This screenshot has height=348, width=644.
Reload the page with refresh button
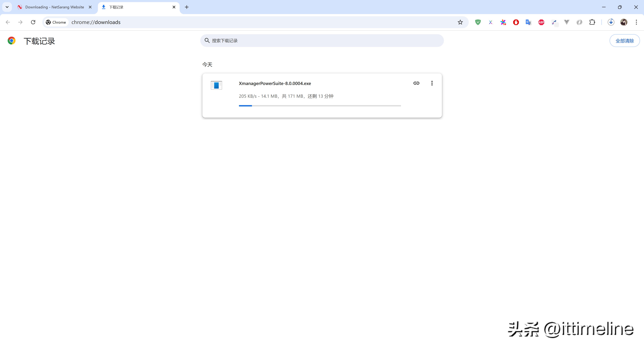(33, 22)
